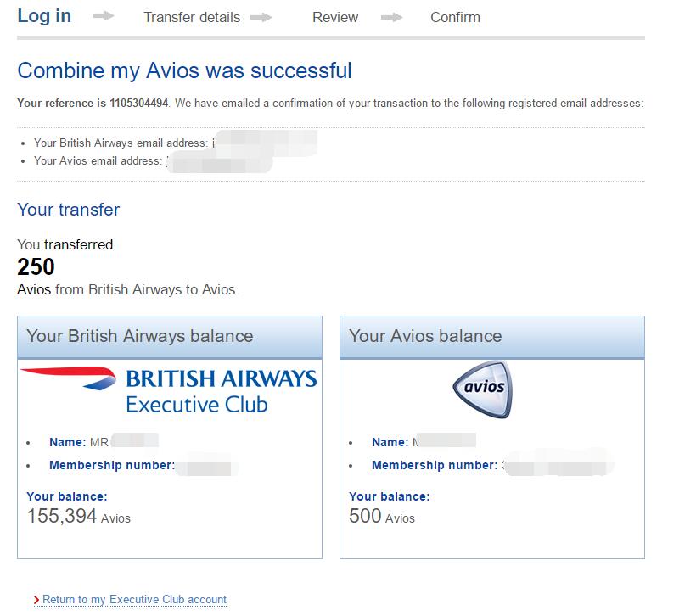Click the Log in step
Screen dimensions: 696x616
(x=44, y=16)
